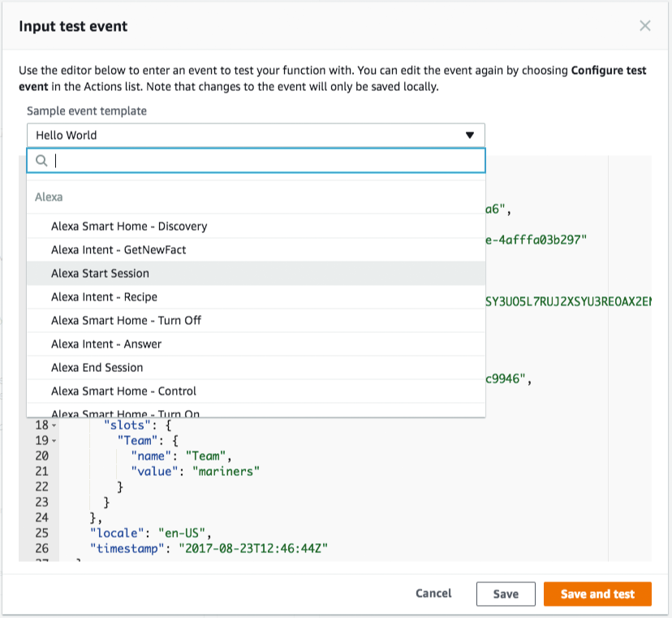
Task: Click the orange Save and test button
Action: [597, 594]
